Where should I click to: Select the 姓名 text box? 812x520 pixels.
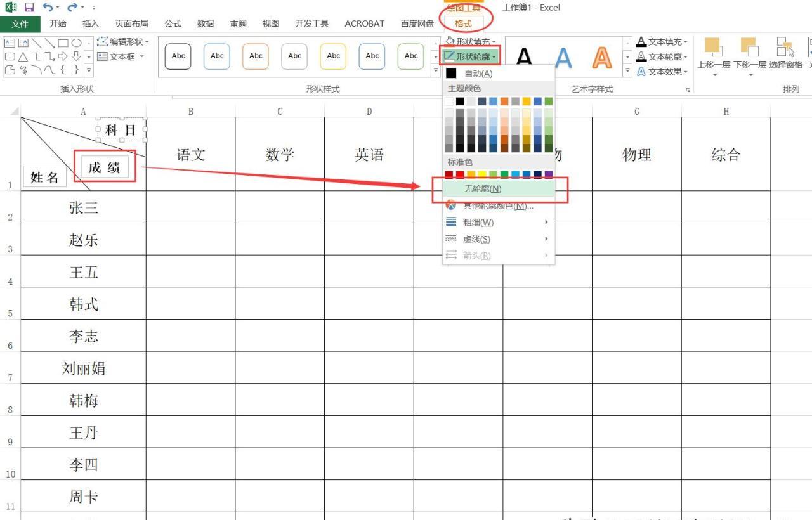point(44,177)
